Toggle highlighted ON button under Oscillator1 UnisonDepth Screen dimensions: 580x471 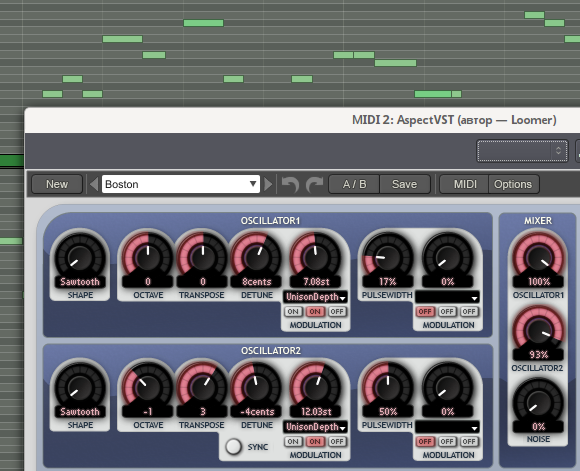pyautogui.click(x=315, y=312)
